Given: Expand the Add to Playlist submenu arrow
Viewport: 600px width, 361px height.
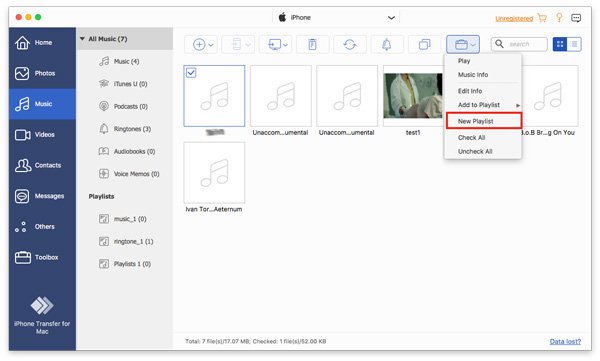Looking at the screenshot, I should 517,105.
